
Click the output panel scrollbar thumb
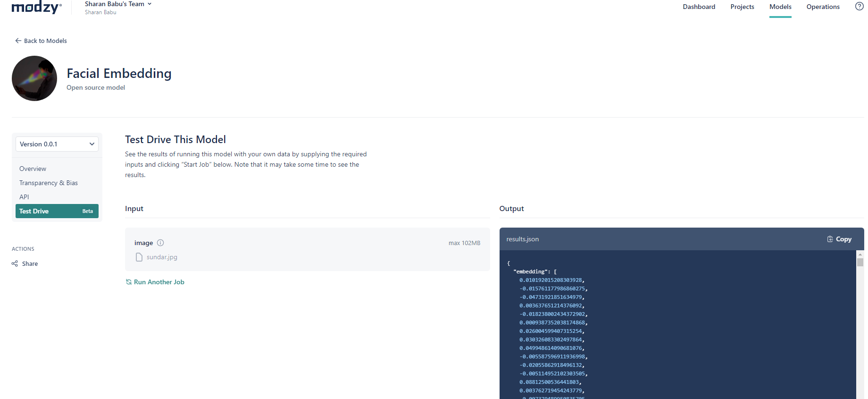(x=860, y=262)
